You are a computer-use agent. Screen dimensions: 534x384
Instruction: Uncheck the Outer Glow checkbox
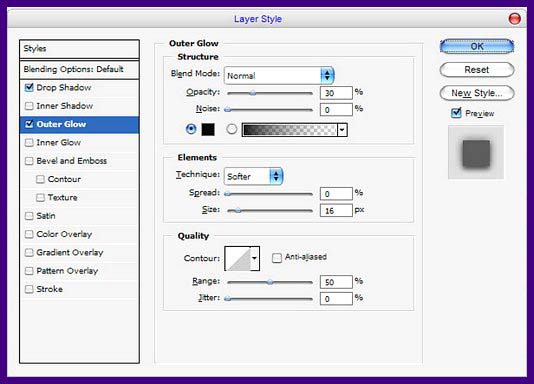(x=29, y=124)
